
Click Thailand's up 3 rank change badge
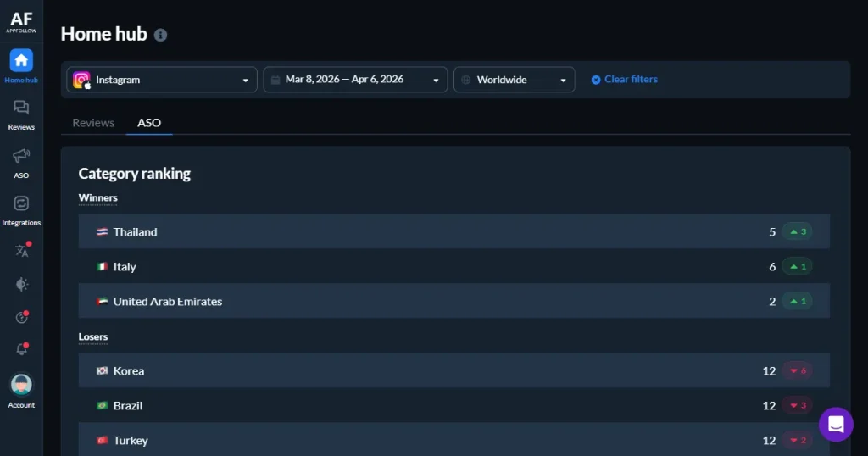(x=797, y=232)
